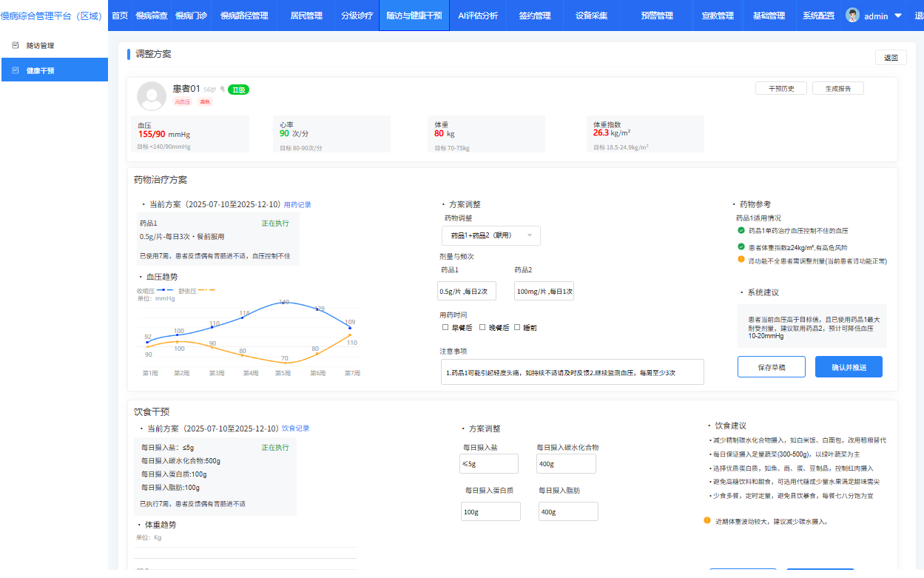The image size is (924, 578).
Task: Open the 居民管理 navigation menu
Action: pos(306,16)
